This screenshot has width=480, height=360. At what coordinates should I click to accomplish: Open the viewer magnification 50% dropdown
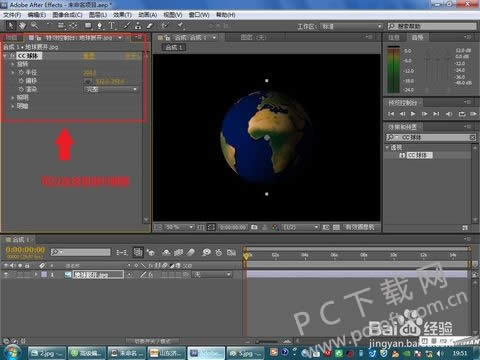[x=179, y=227]
